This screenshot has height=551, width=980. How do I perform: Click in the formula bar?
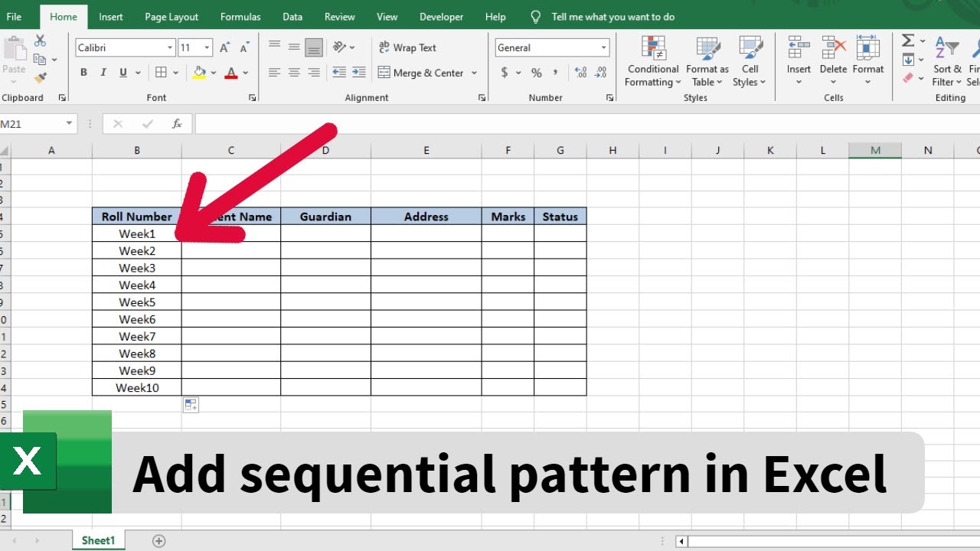(587, 124)
